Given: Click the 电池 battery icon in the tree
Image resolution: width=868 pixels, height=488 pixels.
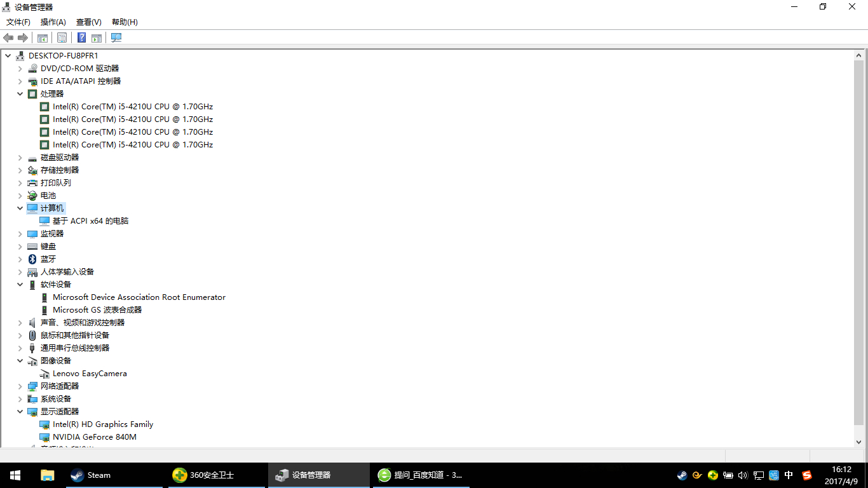Looking at the screenshot, I should point(32,195).
